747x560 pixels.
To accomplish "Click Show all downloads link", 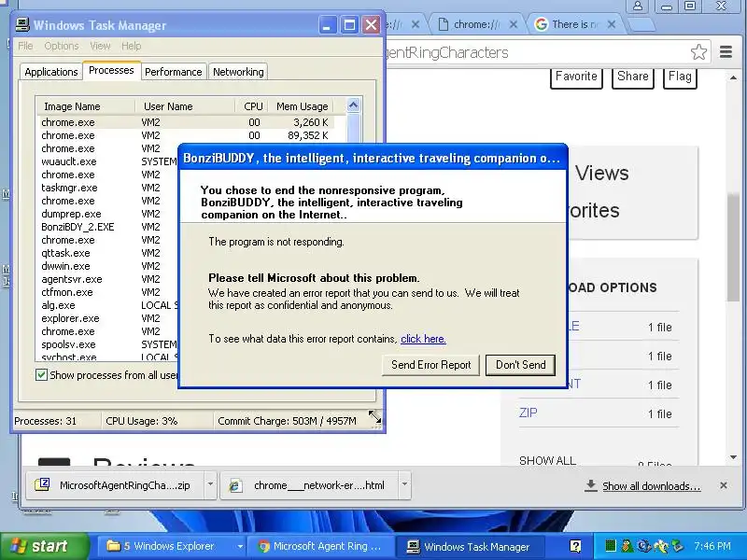I will tap(651, 485).
